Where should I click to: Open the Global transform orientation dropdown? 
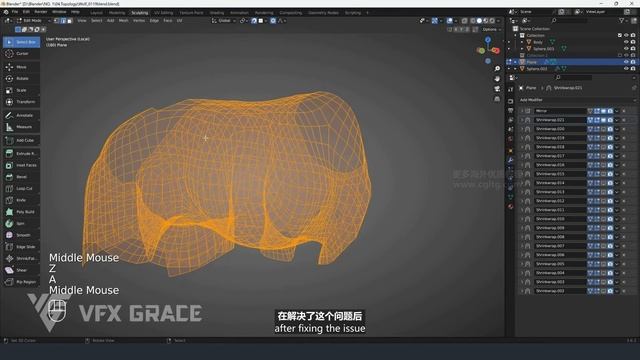pos(224,20)
